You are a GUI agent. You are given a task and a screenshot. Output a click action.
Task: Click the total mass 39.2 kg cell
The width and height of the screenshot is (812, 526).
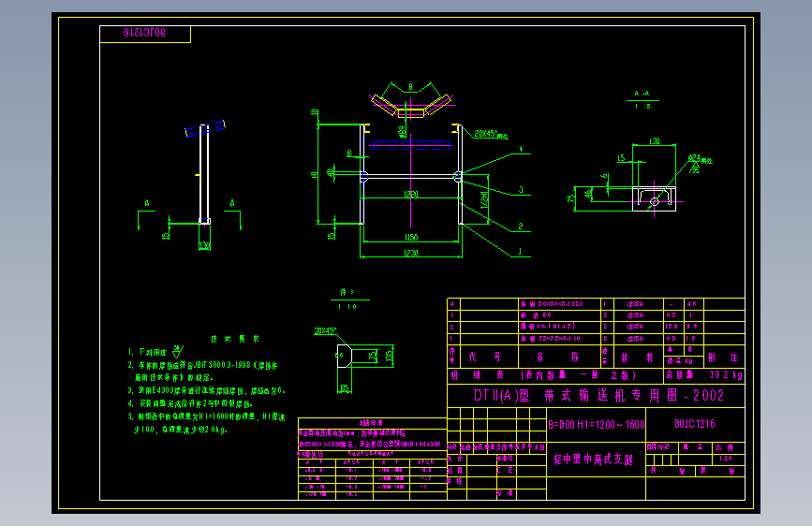click(726, 374)
